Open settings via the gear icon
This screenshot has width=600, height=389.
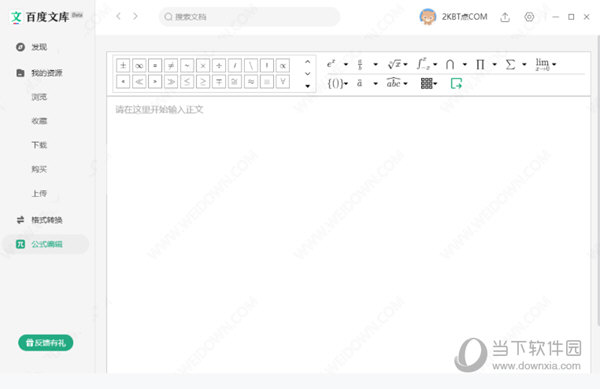coord(529,17)
